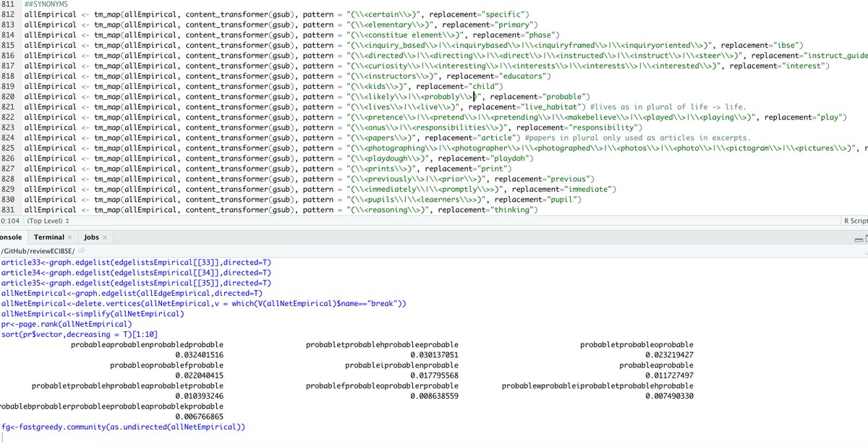Click the replacement="educators" text
This screenshot has height=447, width=868.
[498, 76]
